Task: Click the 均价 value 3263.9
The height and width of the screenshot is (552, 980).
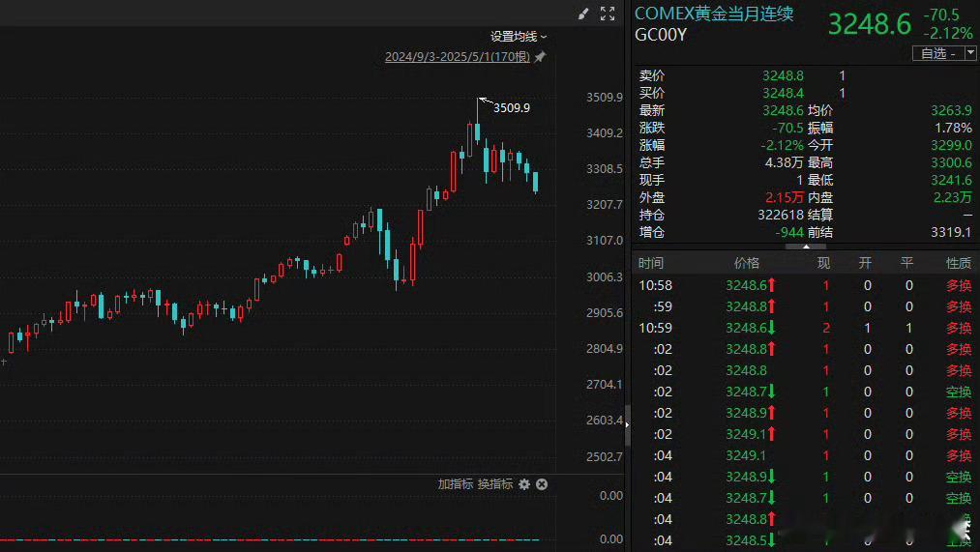Action: [951, 110]
